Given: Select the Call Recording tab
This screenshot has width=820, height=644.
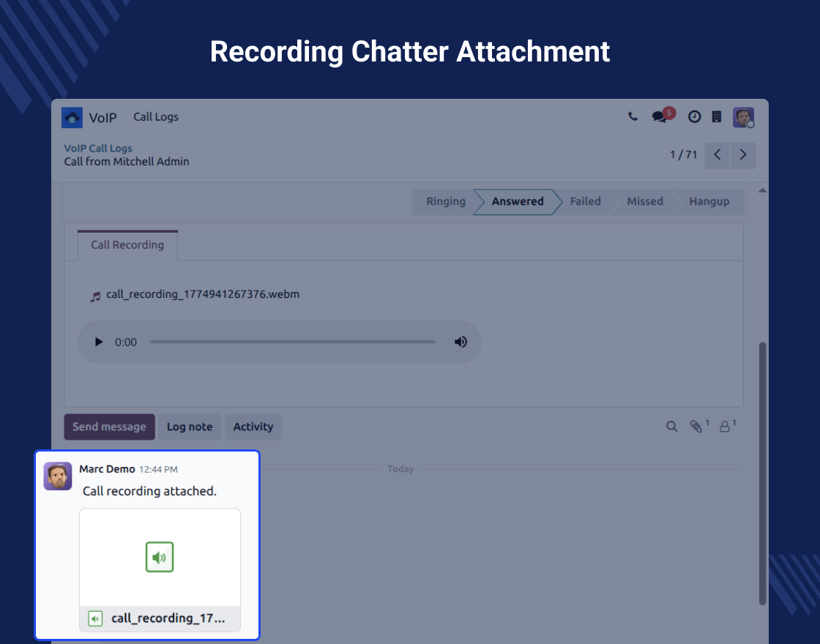Looking at the screenshot, I should click(x=127, y=245).
